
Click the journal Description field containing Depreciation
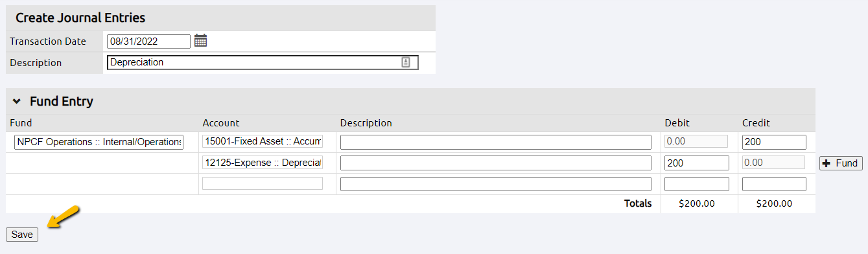[263, 62]
